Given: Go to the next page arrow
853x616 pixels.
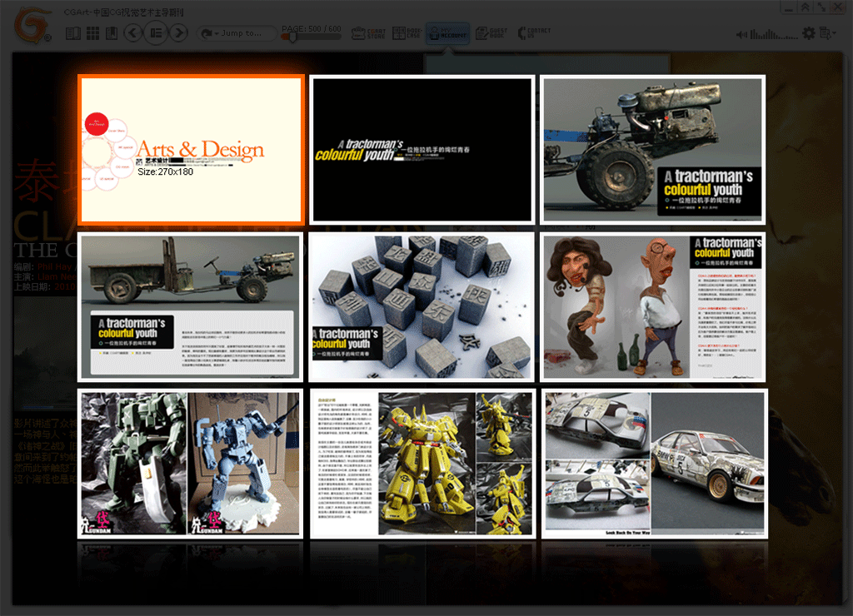Looking at the screenshot, I should click(178, 33).
